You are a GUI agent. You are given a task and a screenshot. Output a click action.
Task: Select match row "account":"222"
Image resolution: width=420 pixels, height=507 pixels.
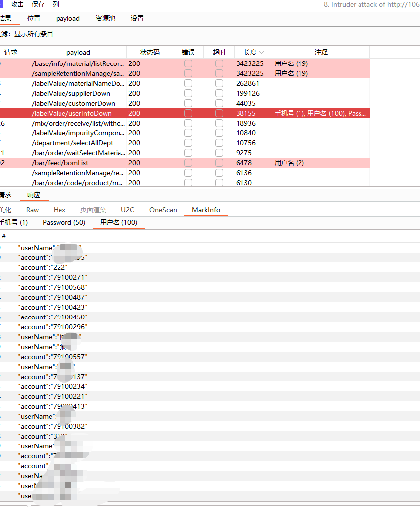pyautogui.click(x=210, y=267)
